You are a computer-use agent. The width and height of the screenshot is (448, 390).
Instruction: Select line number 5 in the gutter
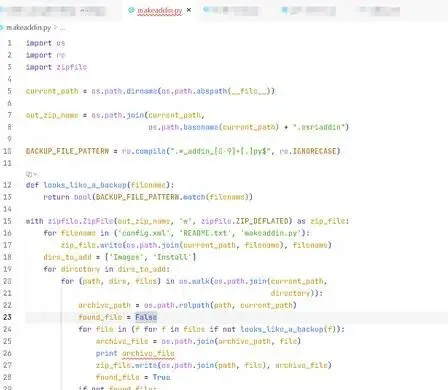click(9, 91)
